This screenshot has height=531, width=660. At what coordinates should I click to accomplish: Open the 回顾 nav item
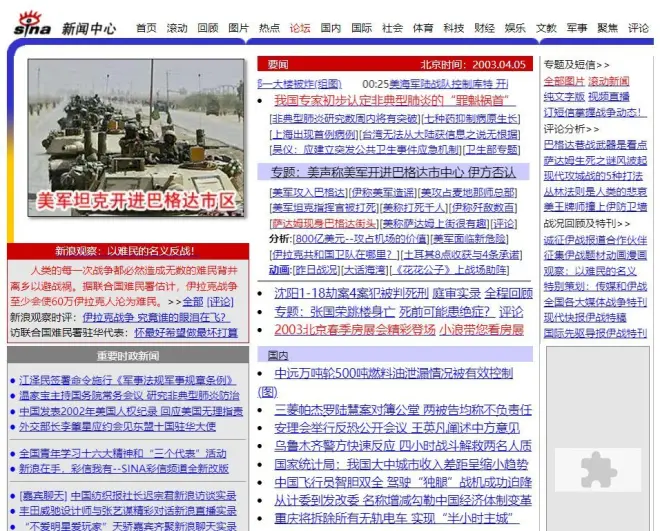coord(208,28)
